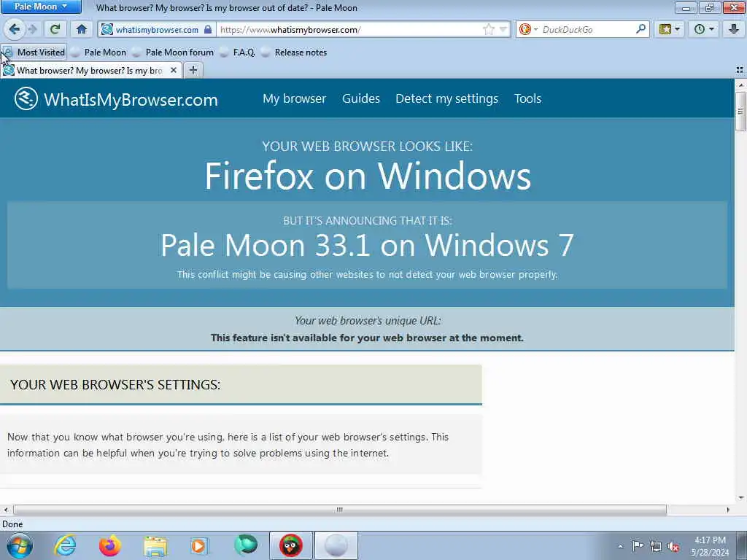Open the Pale Moon bookmark
Image resolution: width=747 pixels, height=560 pixels.
click(x=98, y=52)
